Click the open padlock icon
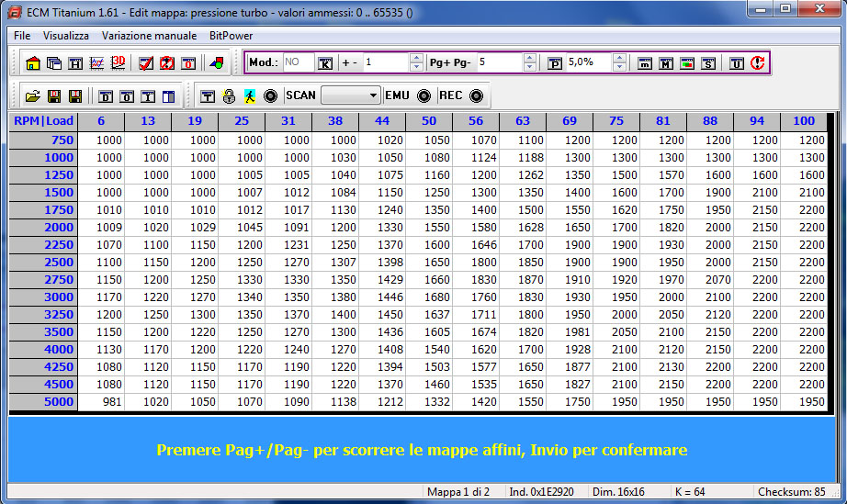The height and width of the screenshot is (504, 847). [229, 96]
